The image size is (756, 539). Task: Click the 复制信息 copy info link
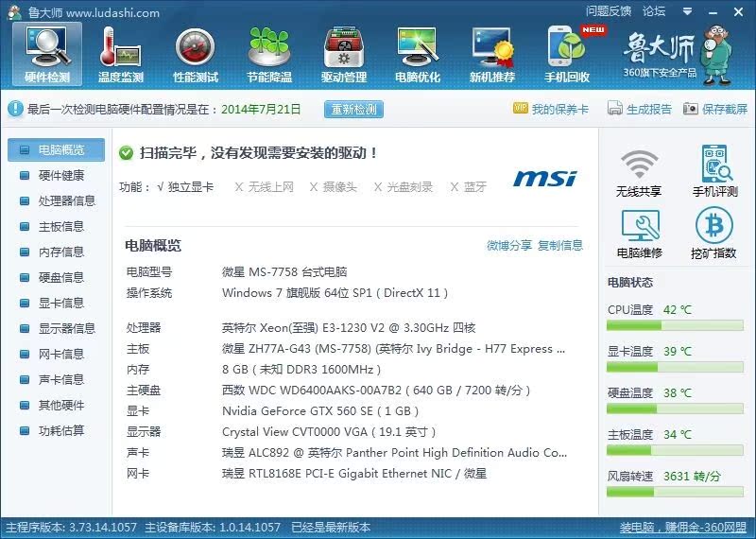560,246
